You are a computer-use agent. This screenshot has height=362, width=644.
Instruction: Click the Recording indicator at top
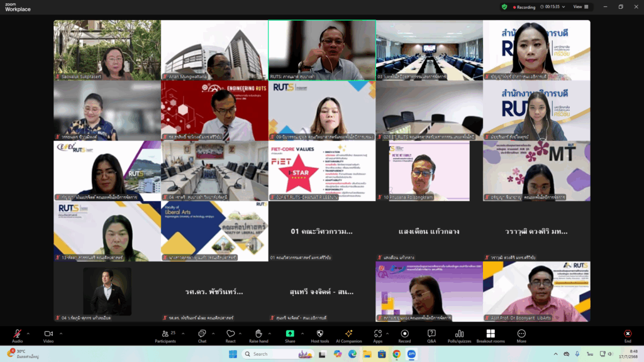pyautogui.click(x=524, y=7)
